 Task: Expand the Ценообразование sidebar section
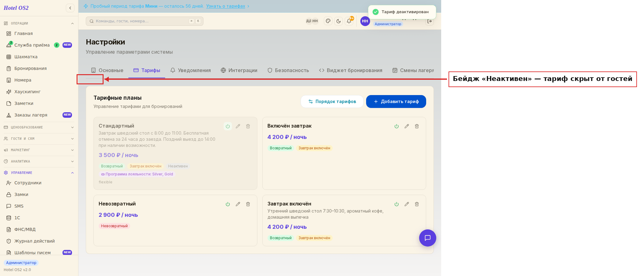tap(39, 127)
